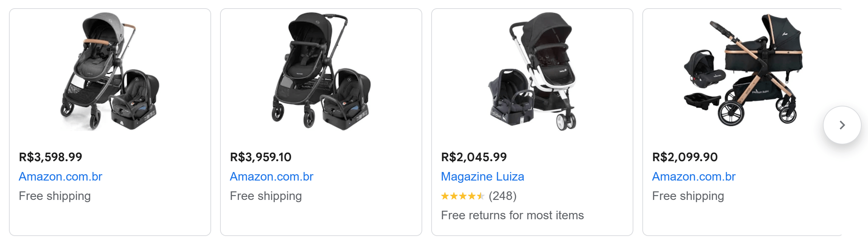
Task: Open Amazon.com.br link under R$3,598.99
Action: [x=60, y=176]
